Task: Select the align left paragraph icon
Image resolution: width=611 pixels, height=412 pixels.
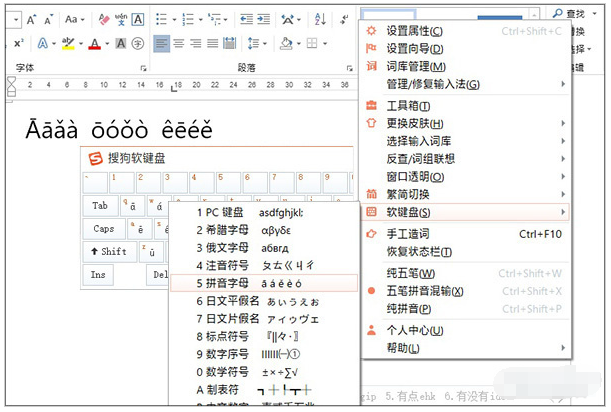Action: point(161,43)
